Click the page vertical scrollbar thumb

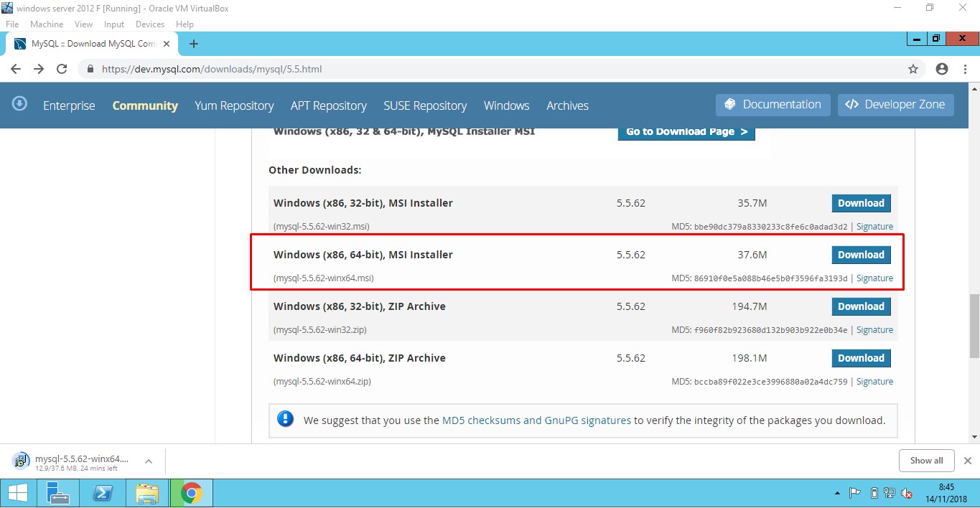[974, 325]
